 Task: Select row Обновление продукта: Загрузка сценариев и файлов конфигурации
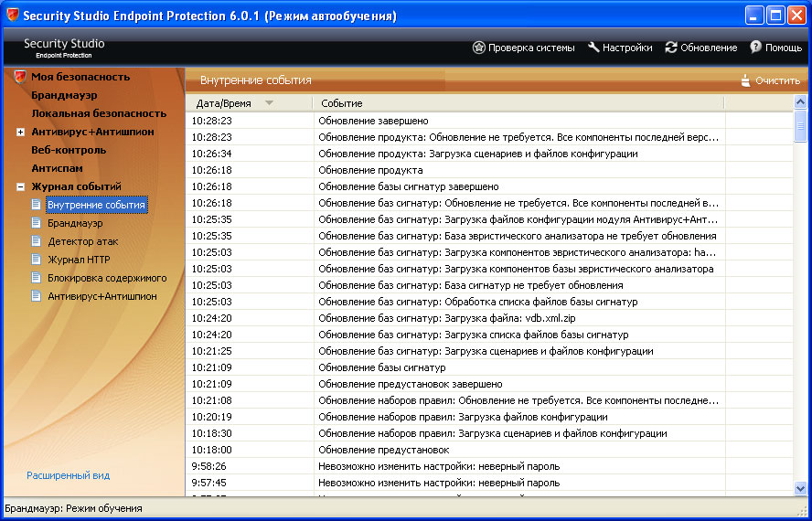pos(489,154)
